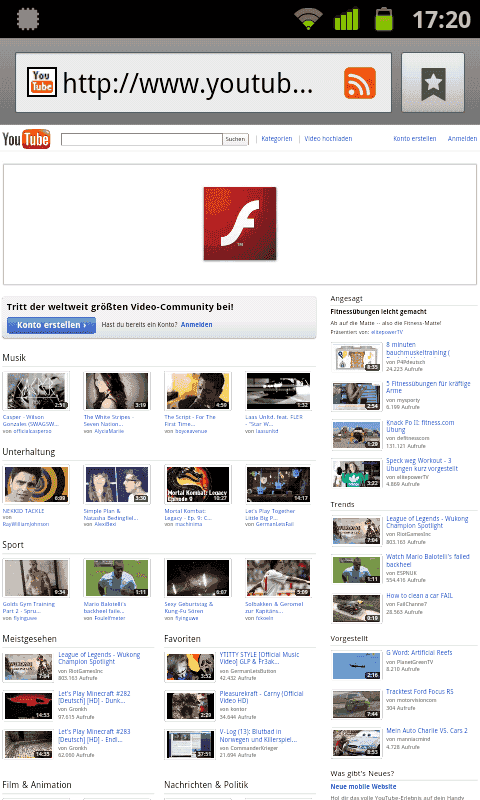480x800 pixels.
Task: Check the Wi-Fi status icon
Action: (x=308, y=19)
